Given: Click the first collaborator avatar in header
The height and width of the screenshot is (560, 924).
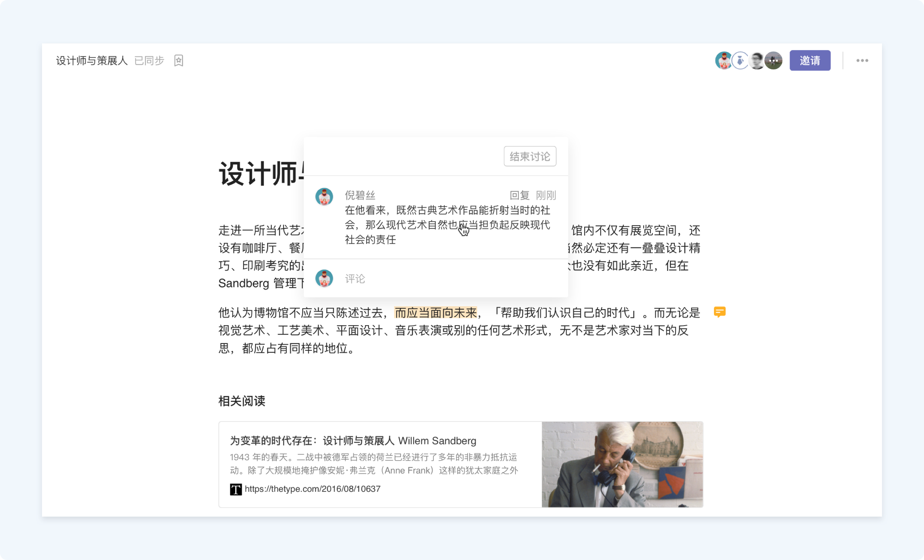Looking at the screenshot, I should [x=723, y=61].
